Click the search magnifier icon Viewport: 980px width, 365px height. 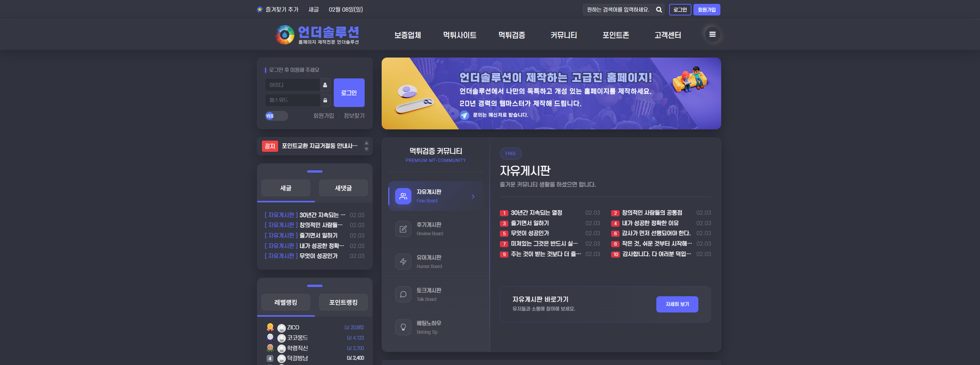(659, 10)
